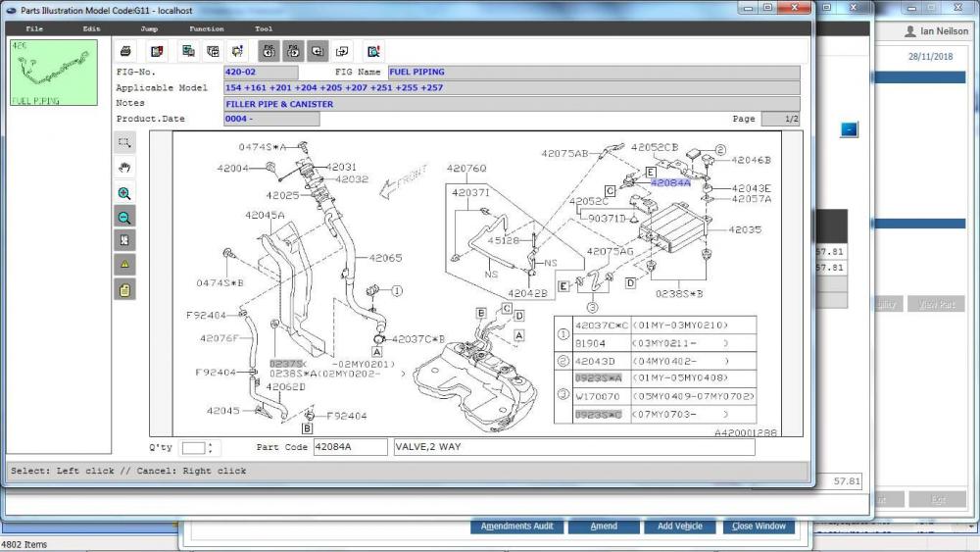Click the Product.Date field 0004 -
980x552 pixels.
[271, 119]
